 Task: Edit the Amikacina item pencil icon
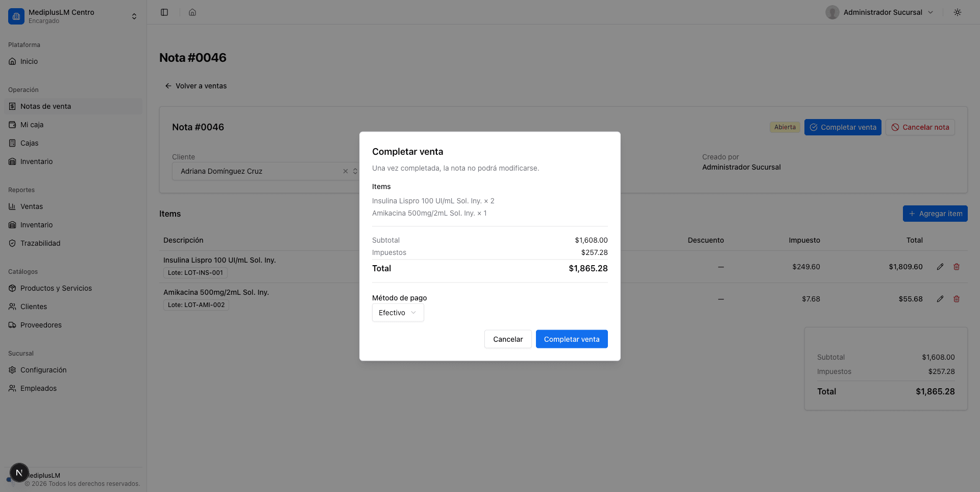tap(940, 299)
